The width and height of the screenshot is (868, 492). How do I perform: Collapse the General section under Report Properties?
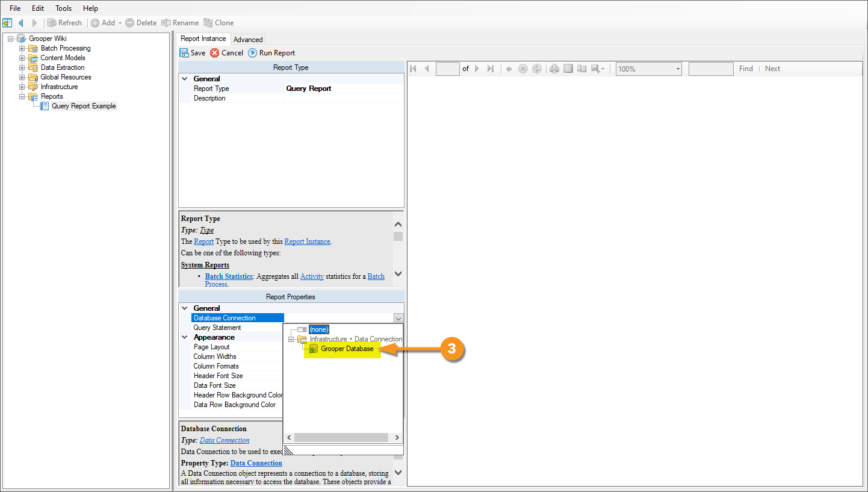coord(185,308)
